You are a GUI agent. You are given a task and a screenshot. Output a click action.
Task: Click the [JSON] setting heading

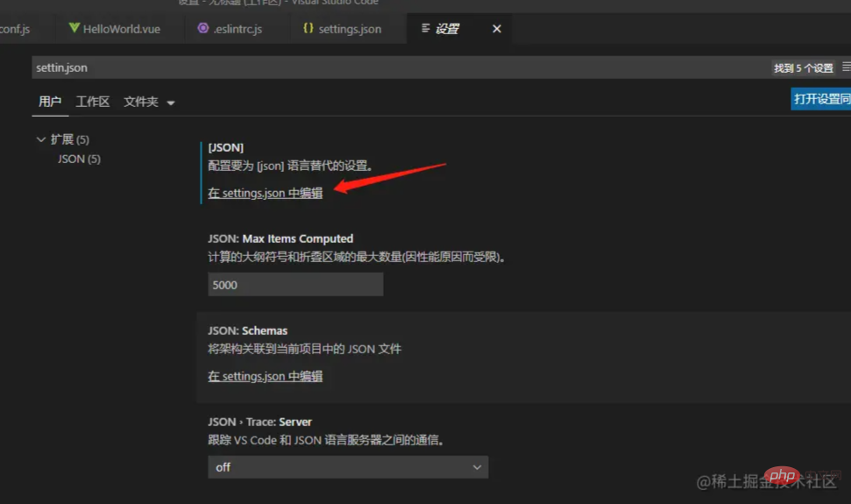226,147
